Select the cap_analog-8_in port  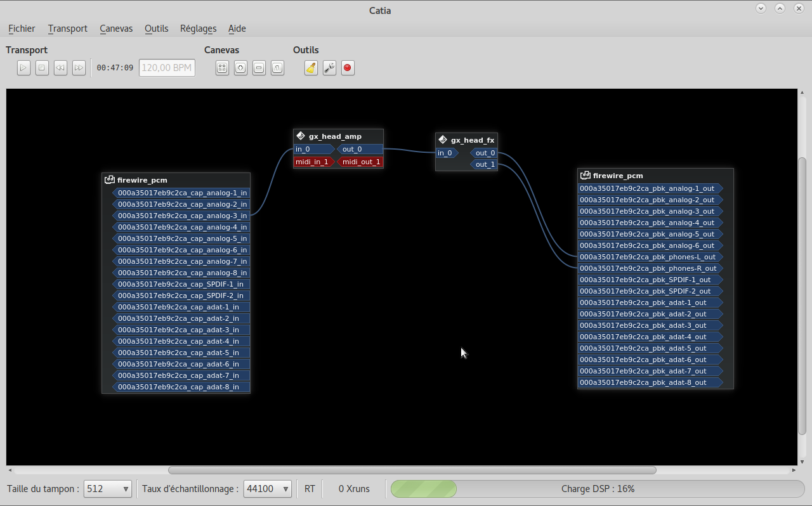[x=181, y=273]
